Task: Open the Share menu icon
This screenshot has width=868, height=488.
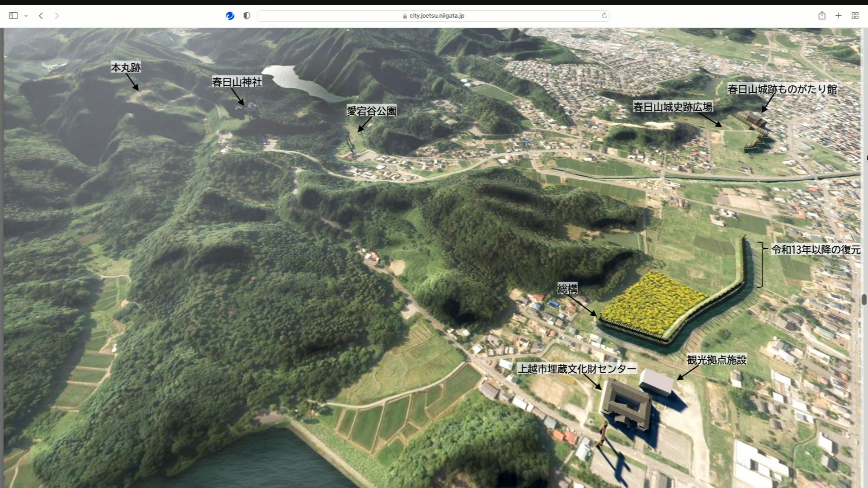Action: [822, 15]
